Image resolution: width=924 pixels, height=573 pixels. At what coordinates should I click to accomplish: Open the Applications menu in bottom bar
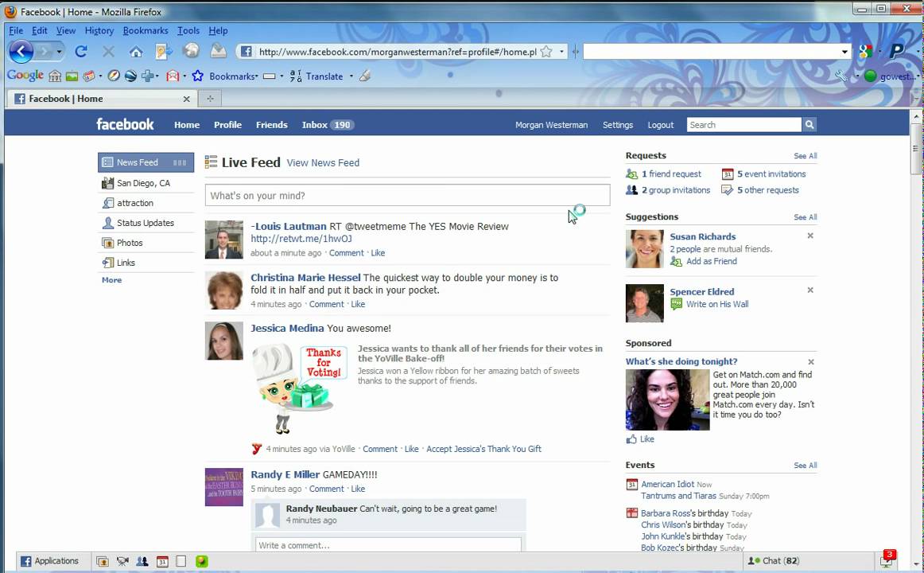click(x=49, y=561)
